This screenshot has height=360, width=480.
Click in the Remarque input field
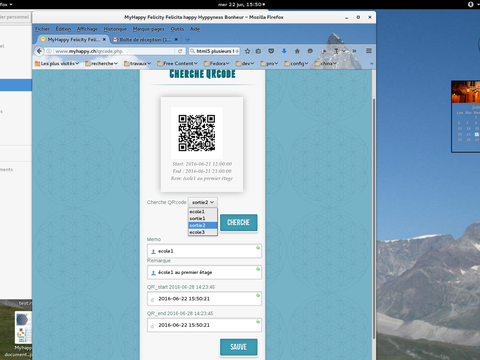[204, 273]
